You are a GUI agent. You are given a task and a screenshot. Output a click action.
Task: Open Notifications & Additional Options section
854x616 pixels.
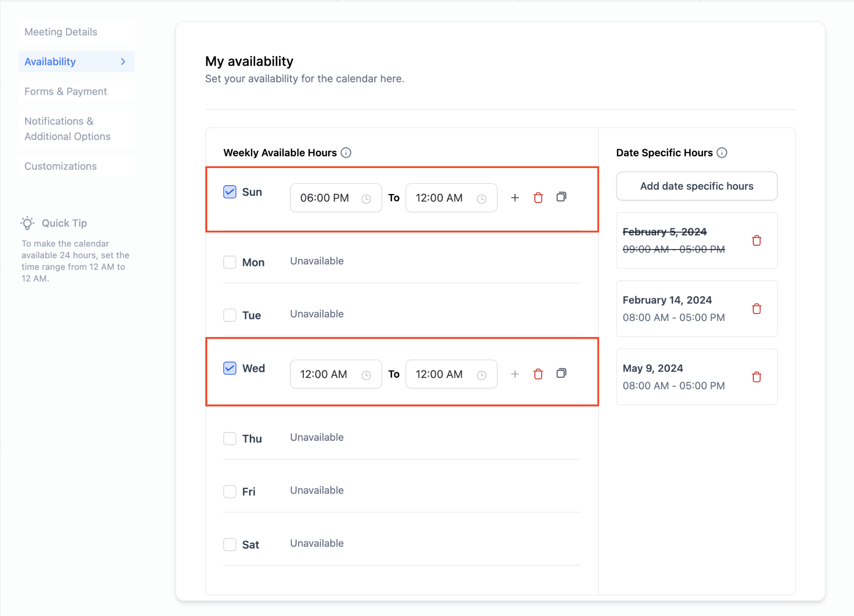point(76,129)
